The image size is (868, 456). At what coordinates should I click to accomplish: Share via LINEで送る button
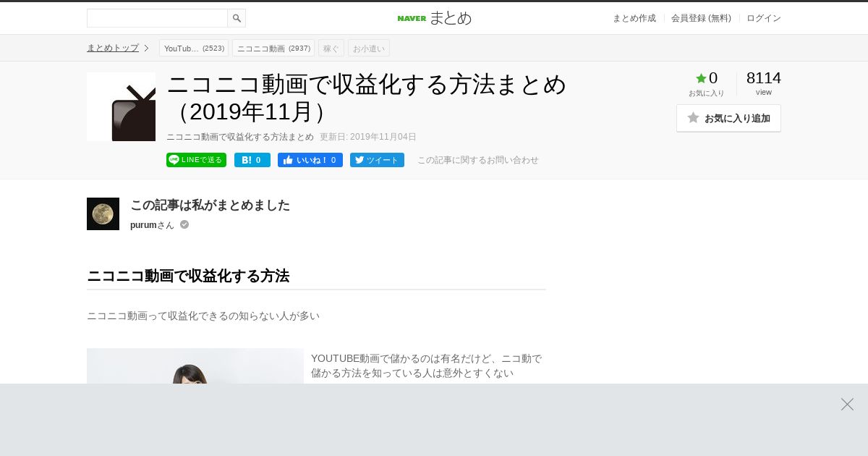tap(196, 160)
